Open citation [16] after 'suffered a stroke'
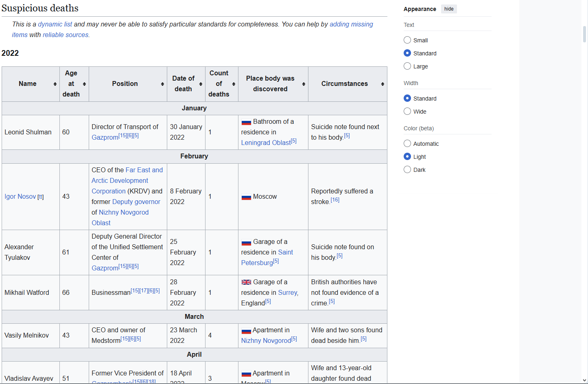 (335, 200)
